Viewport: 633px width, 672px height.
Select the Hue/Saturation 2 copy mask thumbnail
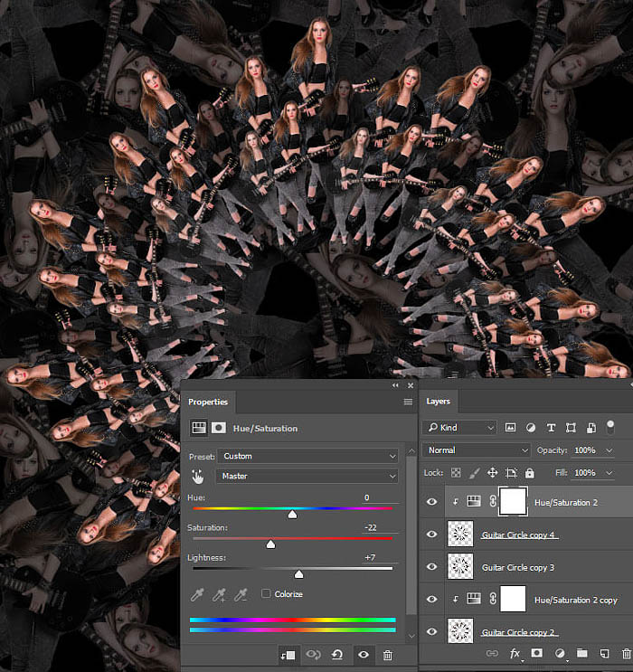(513, 599)
